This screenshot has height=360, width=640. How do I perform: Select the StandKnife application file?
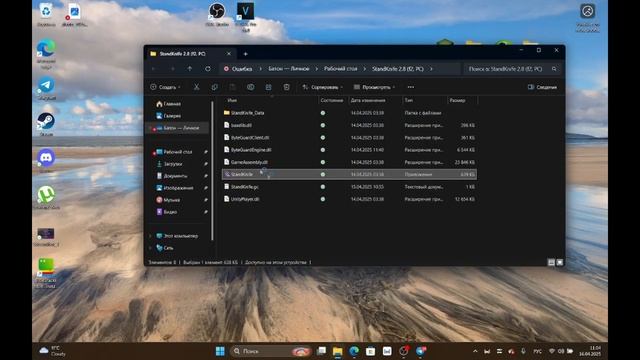tap(349, 174)
